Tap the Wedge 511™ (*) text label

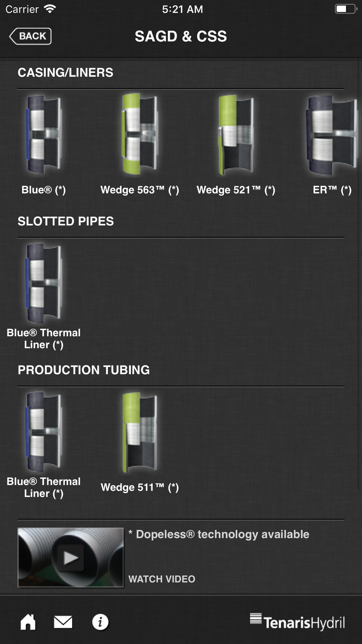coord(140,487)
